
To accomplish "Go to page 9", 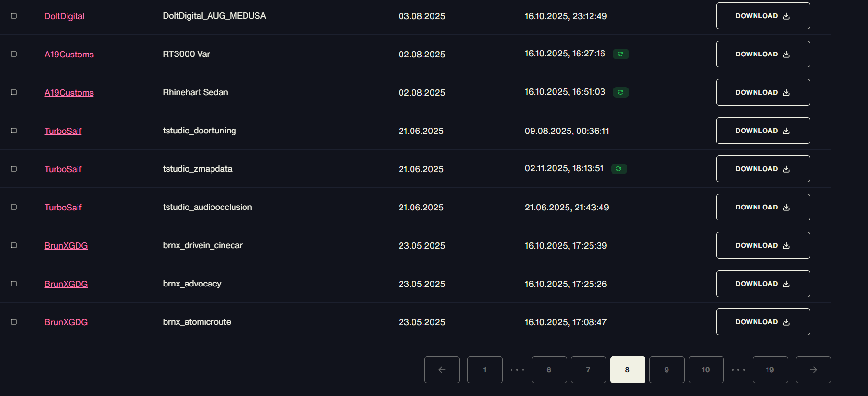I will pos(667,370).
